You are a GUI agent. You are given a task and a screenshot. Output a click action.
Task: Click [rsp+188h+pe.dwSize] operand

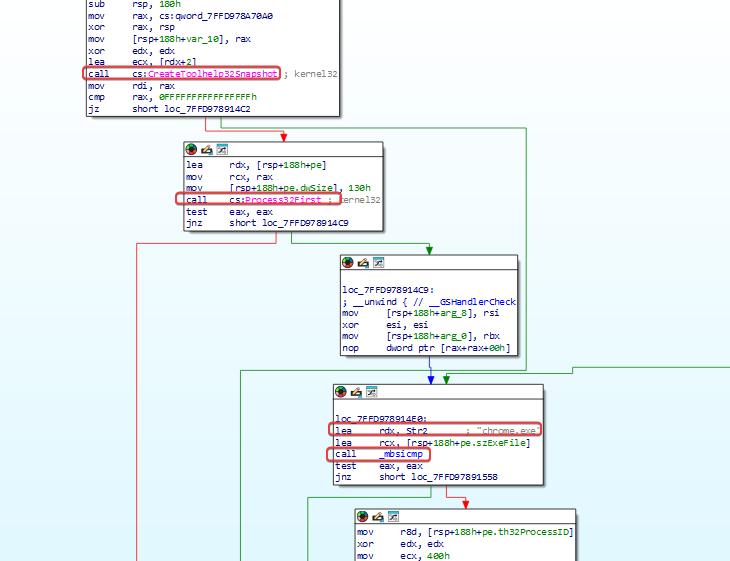click(x=283, y=188)
